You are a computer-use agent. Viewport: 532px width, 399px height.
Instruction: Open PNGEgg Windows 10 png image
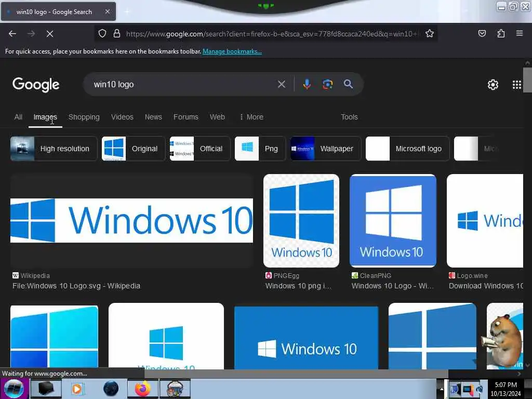[x=301, y=221]
